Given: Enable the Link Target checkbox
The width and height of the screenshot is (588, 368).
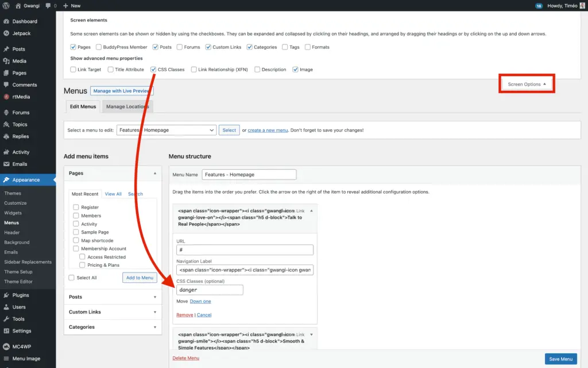Looking at the screenshot, I should [73, 70].
